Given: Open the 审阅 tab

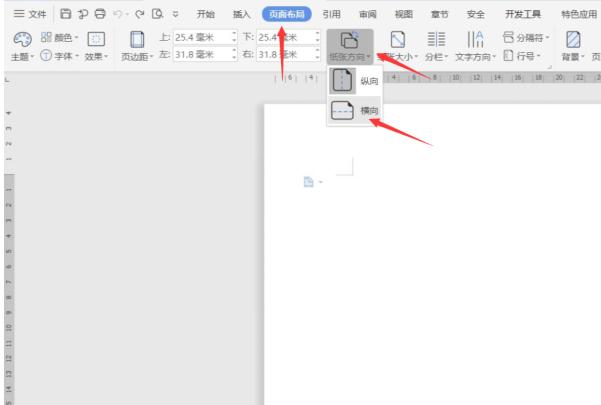Looking at the screenshot, I should pyautogui.click(x=368, y=14).
